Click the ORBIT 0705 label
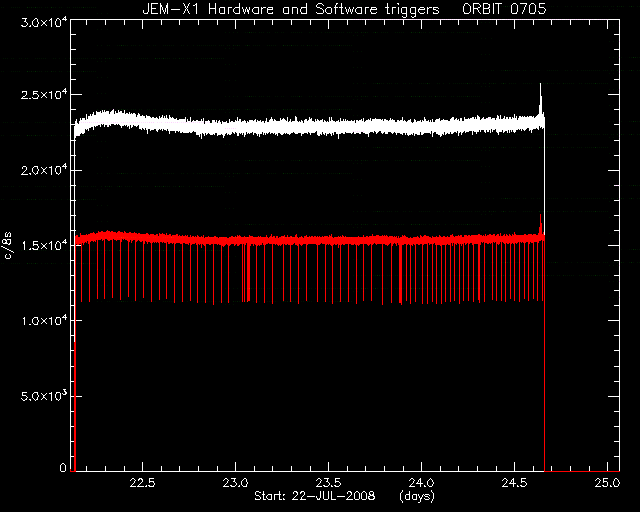 [x=504, y=9]
